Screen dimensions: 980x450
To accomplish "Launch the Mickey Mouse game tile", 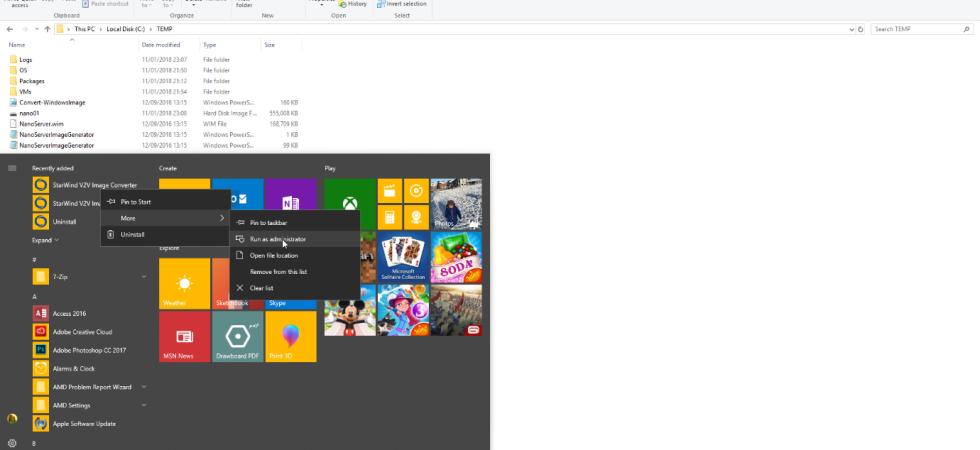I will pos(350,310).
